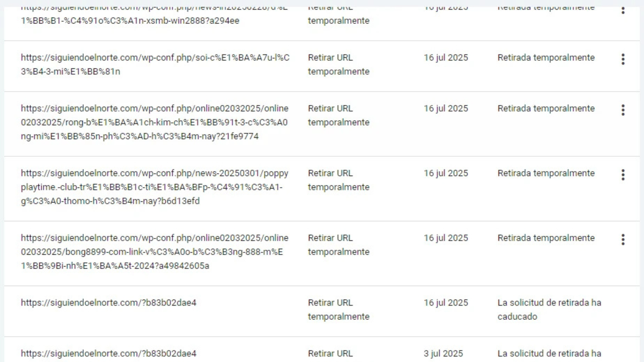Click 'Retirada temporalmente' status in the bong8899 row
The height and width of the screenshot is (362, 644).
pyautogui.click(x=546, y=238)
